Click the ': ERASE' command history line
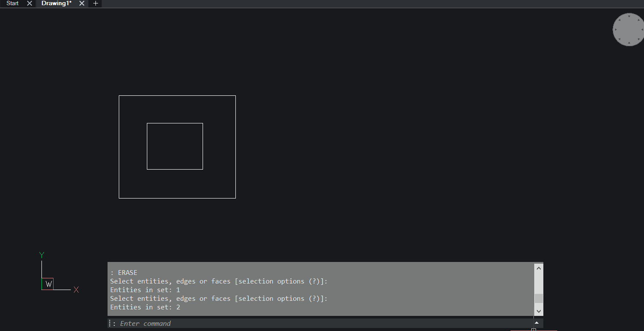Viewport: 644px width, 331px height. [x=124, y=273]
